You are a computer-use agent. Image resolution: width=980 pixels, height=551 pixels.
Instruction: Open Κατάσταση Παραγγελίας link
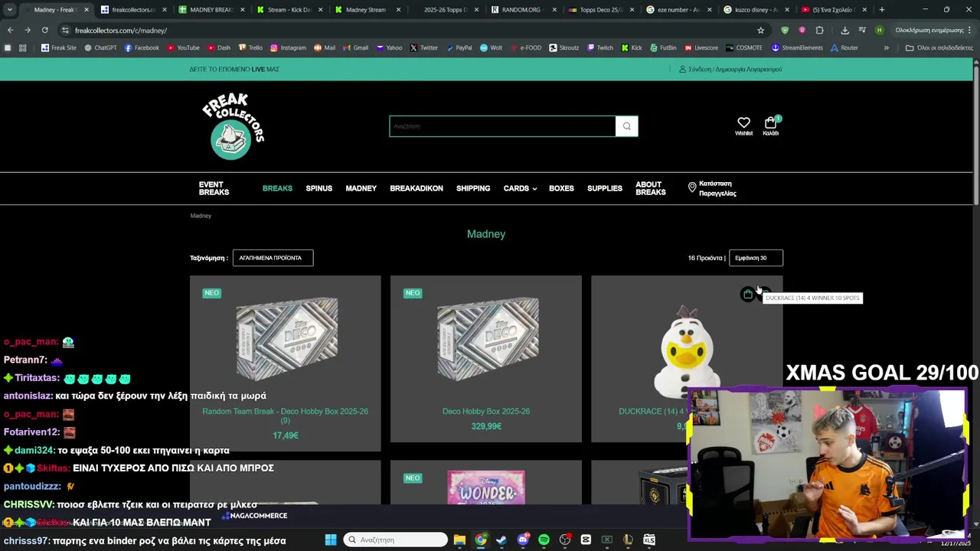tap(712, 188)
